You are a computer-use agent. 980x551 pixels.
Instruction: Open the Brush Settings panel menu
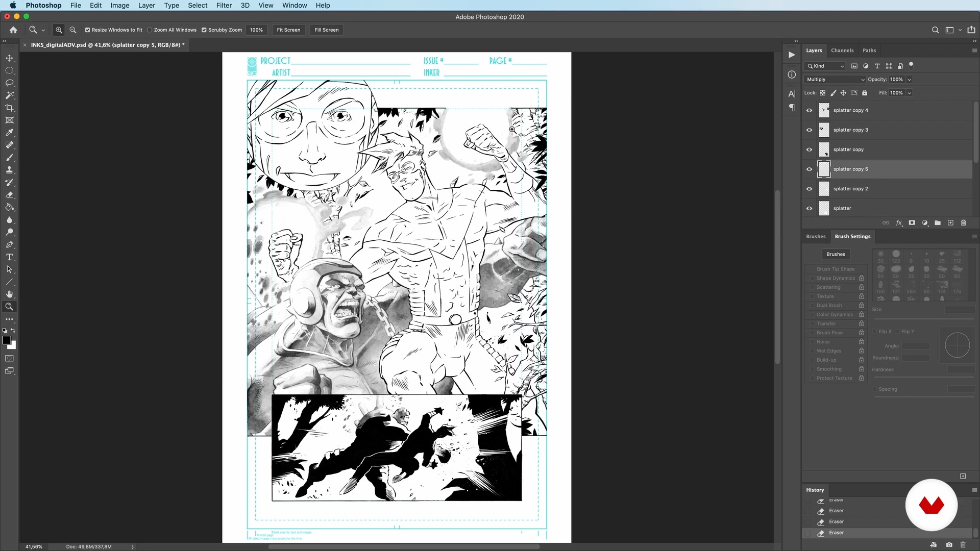click(974, 237)
